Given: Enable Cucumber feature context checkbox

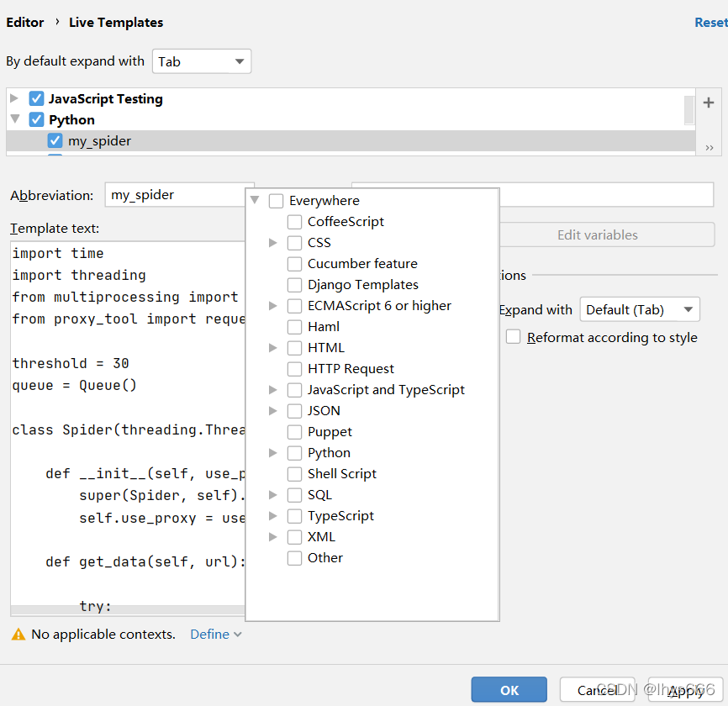Looking at the screenshot, I should (294, 264).
